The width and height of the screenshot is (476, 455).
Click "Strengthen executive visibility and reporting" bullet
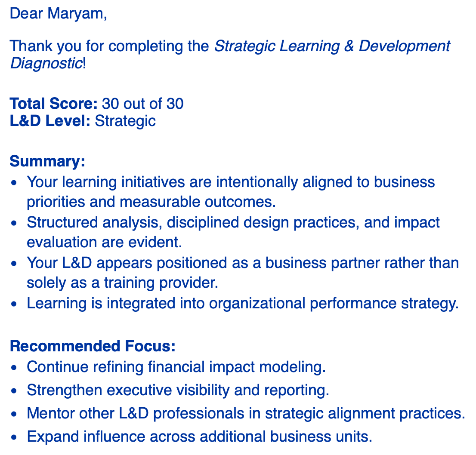[178, 390]
